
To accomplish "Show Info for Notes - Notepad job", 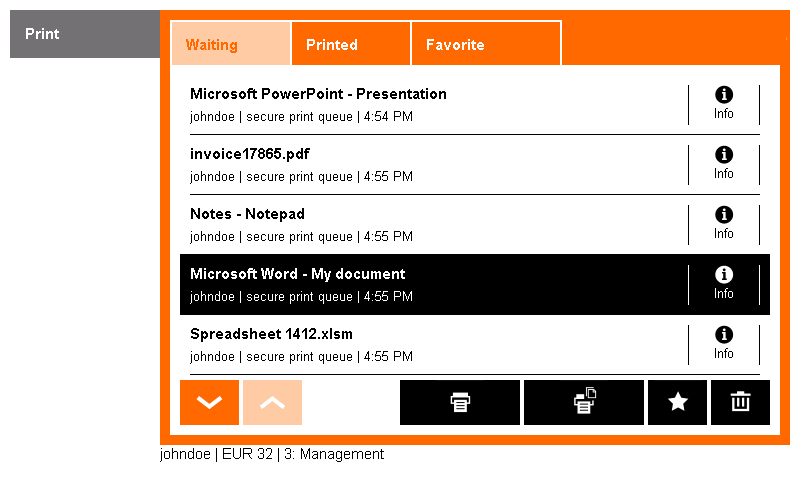I will click(723, 225).
